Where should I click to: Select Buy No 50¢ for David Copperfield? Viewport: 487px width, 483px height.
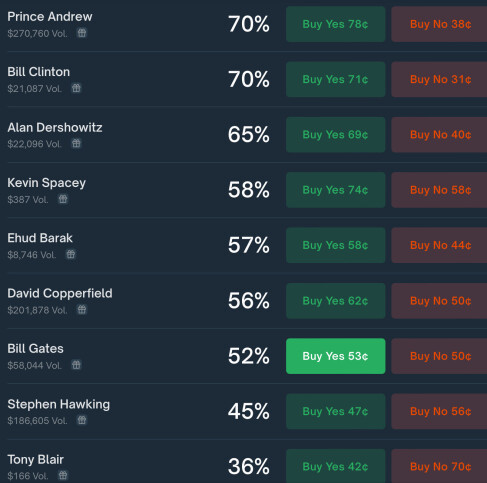tap(439, 301)
